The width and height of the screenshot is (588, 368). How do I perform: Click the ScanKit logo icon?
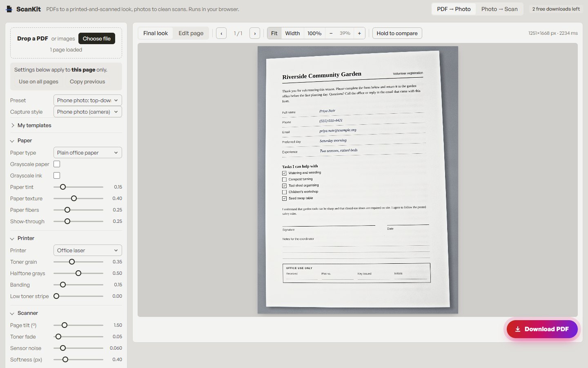[9, 9]
